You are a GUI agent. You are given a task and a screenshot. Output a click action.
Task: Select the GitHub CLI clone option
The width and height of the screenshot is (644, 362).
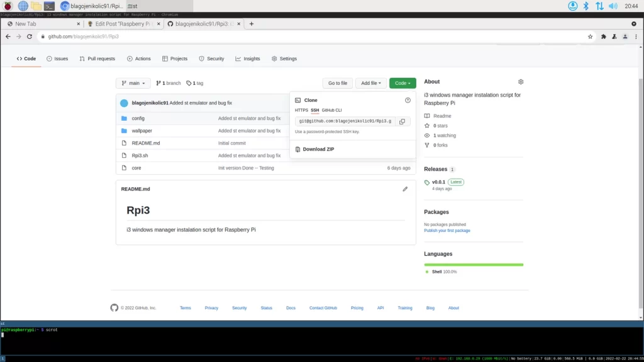[x=331, y=110]
